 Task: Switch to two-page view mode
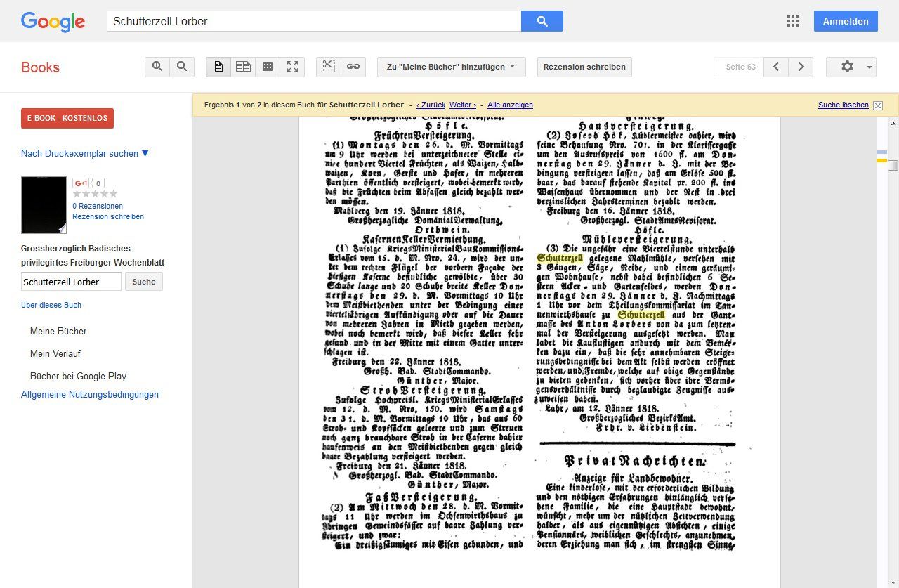(x=243, y=67)
